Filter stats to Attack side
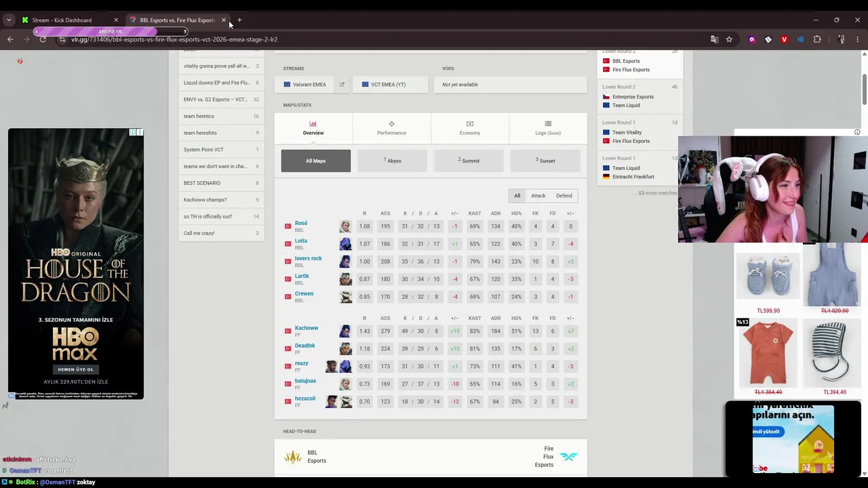The image size is (868, 488). pyautogui.click(x=538, y=196)
